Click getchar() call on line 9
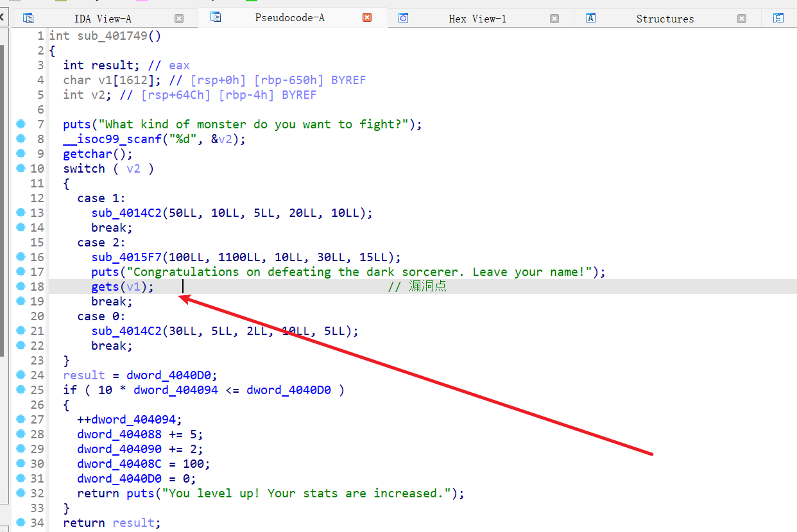The image size is (797, 532). [98, 153]
